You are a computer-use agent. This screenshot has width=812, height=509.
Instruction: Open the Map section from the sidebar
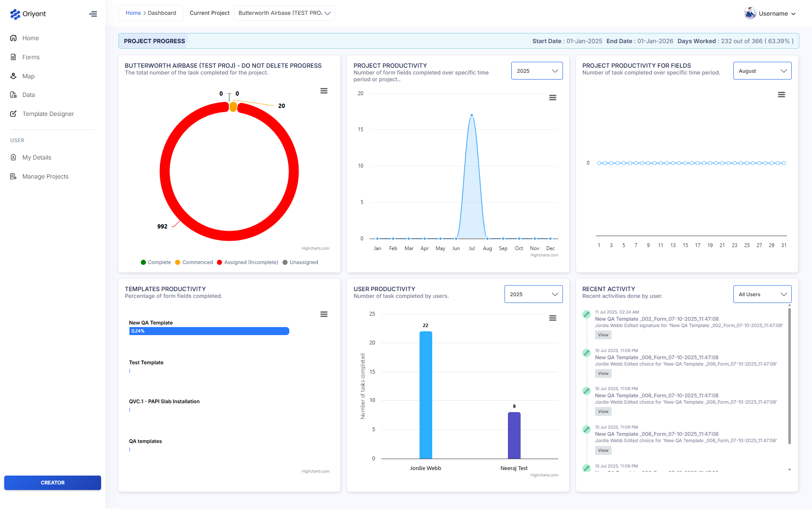pos(29,76)
